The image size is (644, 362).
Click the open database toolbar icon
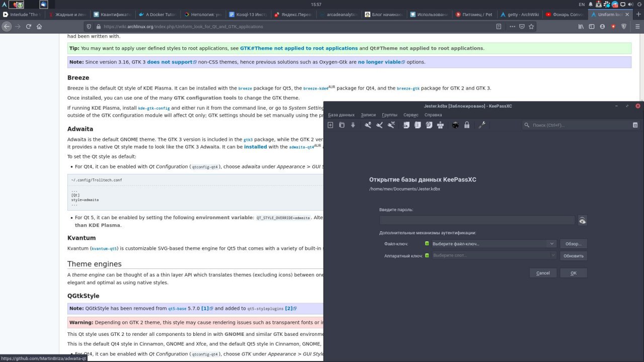pyautogui.click(x=342, y=125)
